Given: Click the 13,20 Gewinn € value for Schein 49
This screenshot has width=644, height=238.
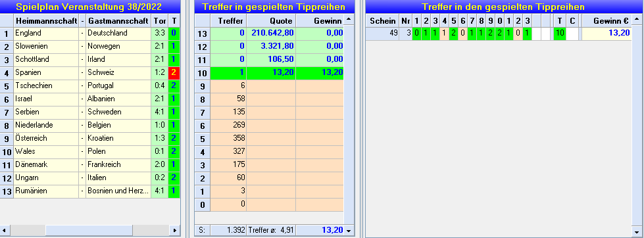Looking at the screenshot, I should coord(607,34).
